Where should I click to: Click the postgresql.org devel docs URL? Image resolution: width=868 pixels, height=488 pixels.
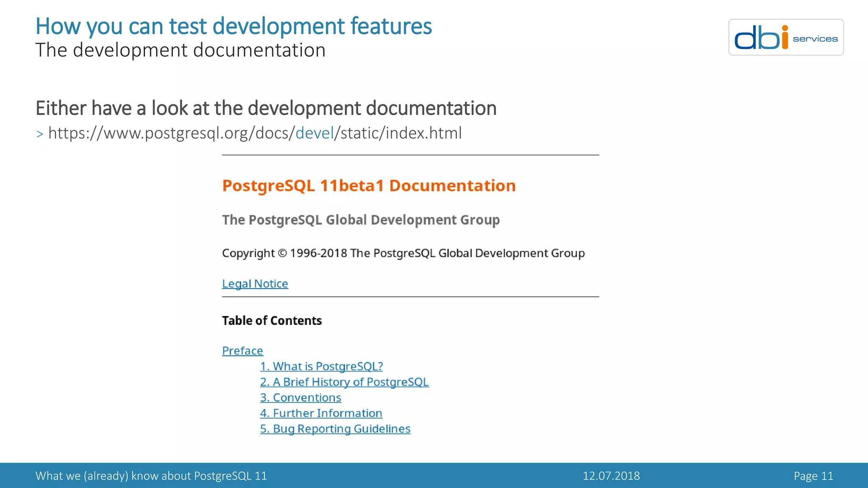click(255, 133)
